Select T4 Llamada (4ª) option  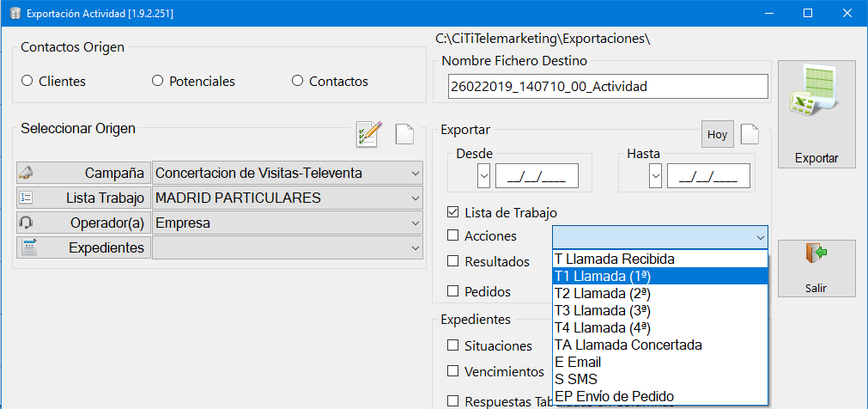(660, 327)
